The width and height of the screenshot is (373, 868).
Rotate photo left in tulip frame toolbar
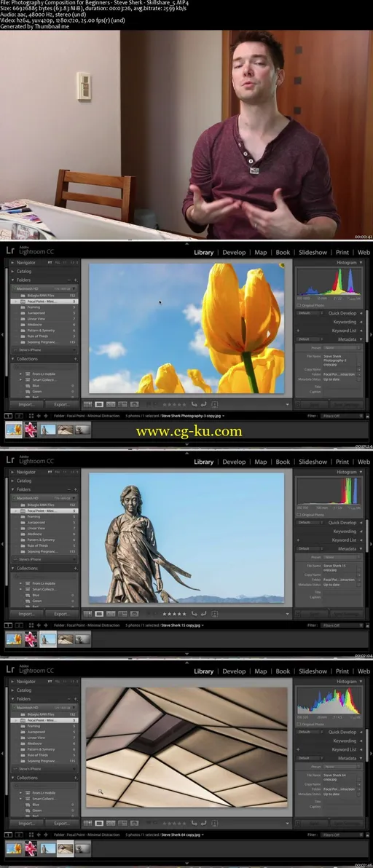[x=195, y=405]
